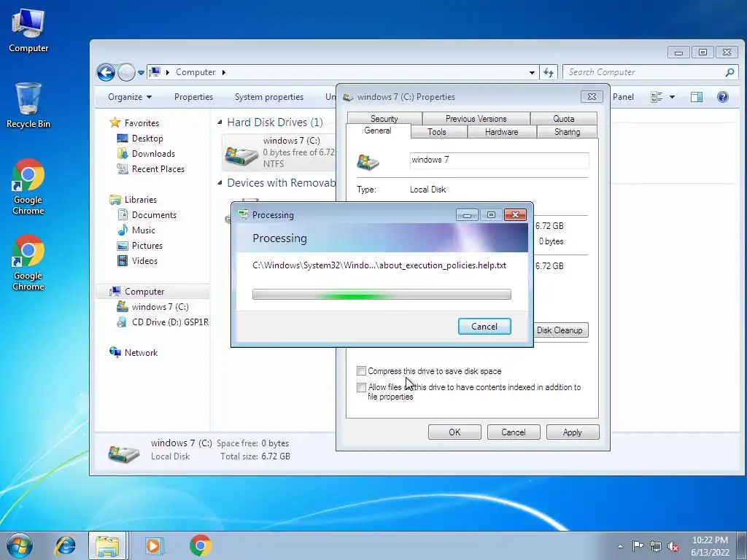Select Music library in navigation pane
The width and height of the screenshot is (747, 560).
click(136, 230)
